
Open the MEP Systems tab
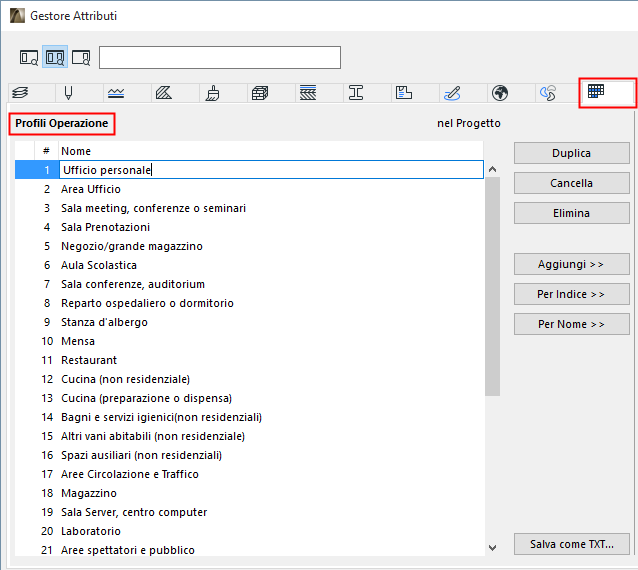point(548,93)
